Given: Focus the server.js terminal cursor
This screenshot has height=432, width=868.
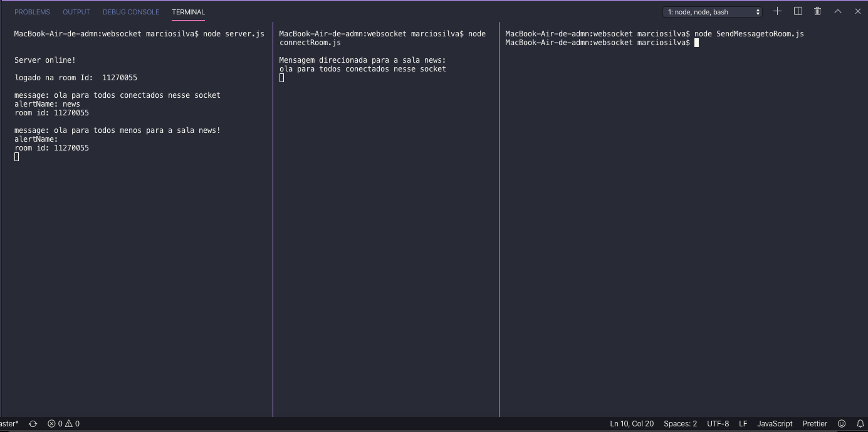Looking at the screenshot, I should (17, 157).
